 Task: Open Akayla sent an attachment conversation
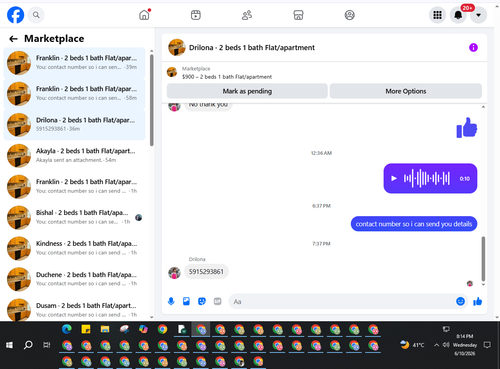click(74, 156)
